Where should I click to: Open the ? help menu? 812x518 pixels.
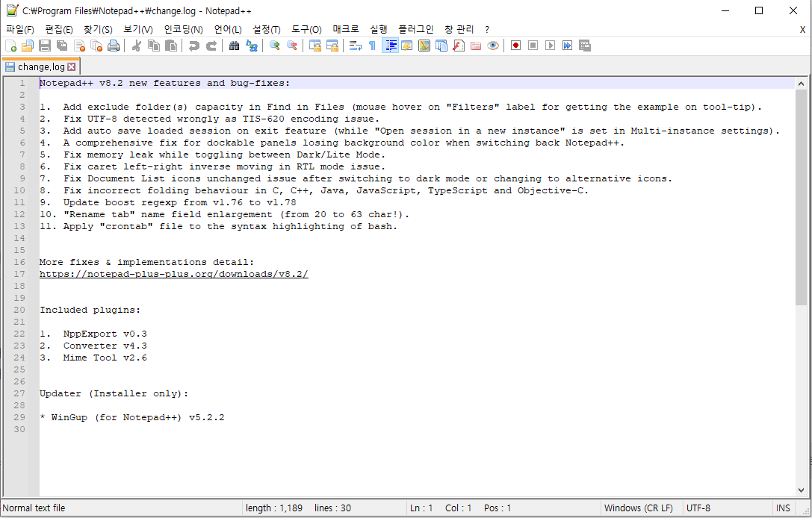click(487, 30)
